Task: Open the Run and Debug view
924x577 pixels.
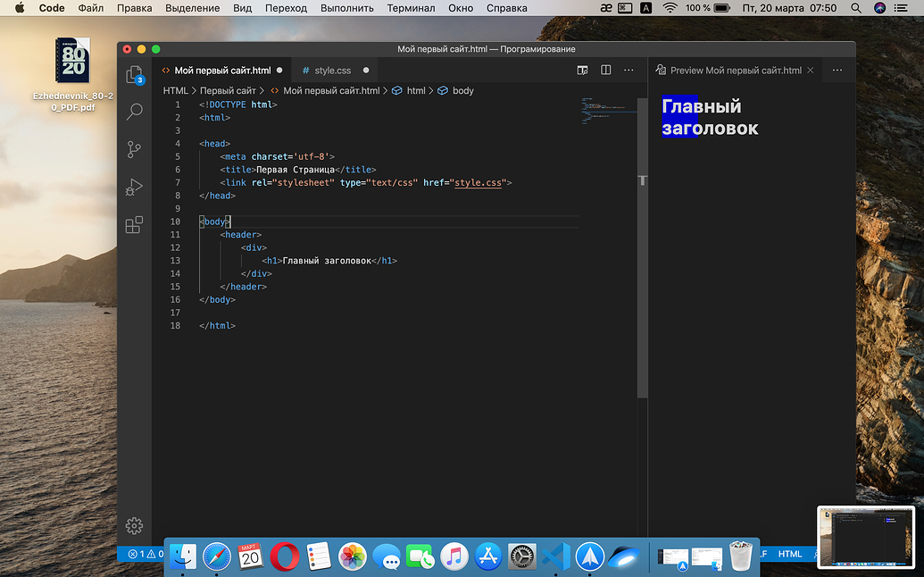Action: [x=134, y=187]
